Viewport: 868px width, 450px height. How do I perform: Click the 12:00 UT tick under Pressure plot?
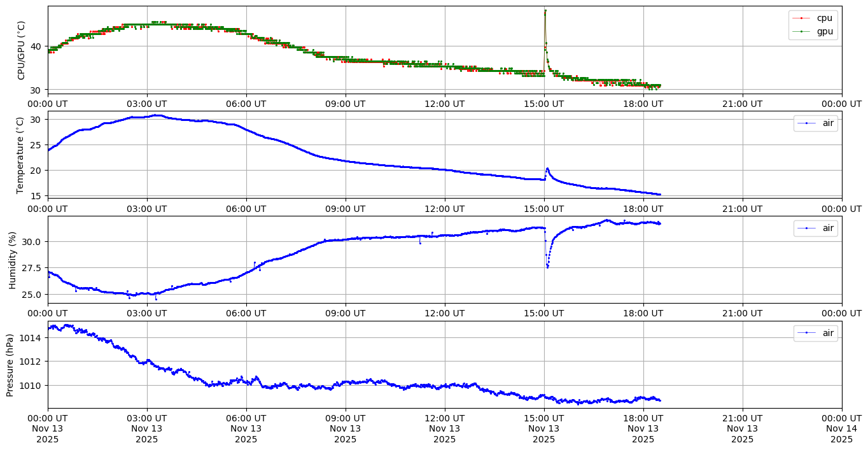444,418
